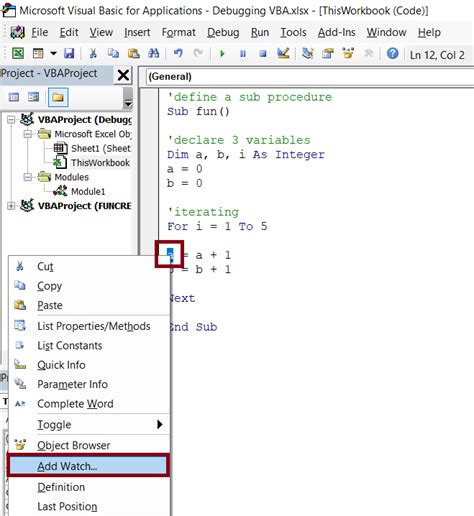
Task: Choose Last Position in context menu
Action: pyautogui.click(x=89, y=506)
